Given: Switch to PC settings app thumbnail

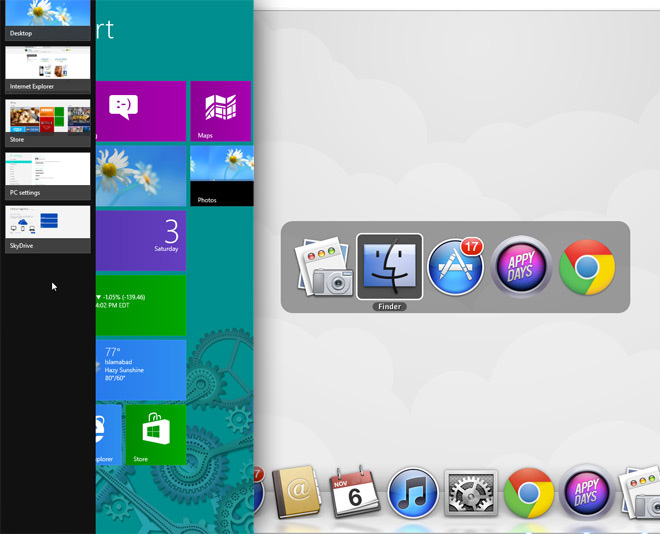Looking at the screenshot, I should pos(48,176).
